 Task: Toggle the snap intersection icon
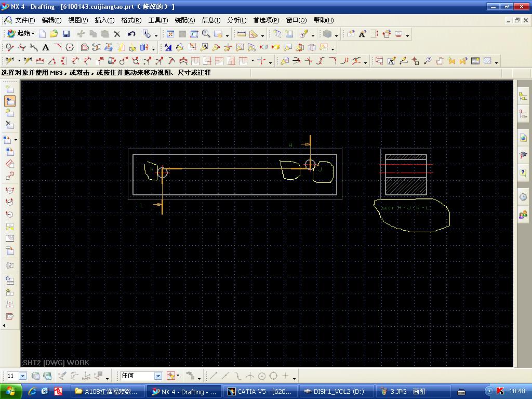[250, 376]
